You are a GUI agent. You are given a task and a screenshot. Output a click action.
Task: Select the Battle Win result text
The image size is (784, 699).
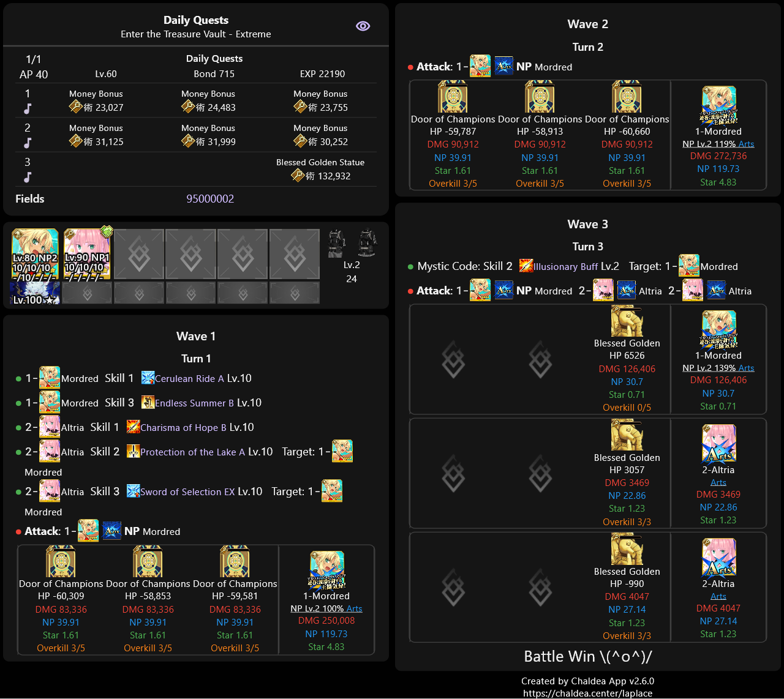pos(588,657)
